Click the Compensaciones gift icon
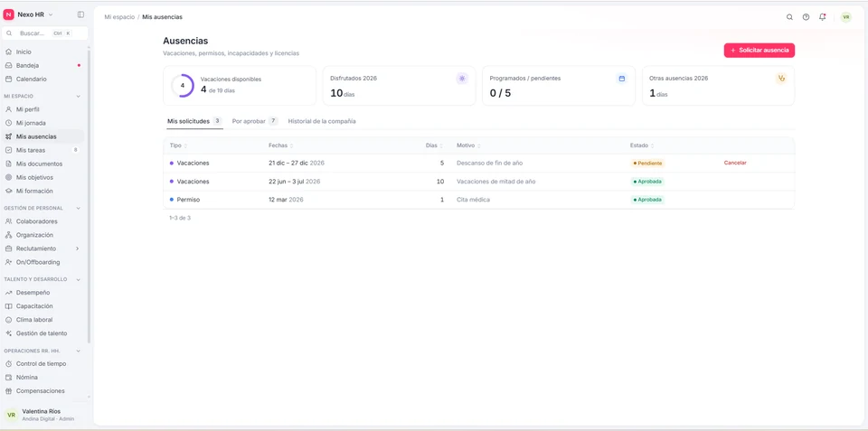Screen dimensions: 868x431 pos(8,391)
